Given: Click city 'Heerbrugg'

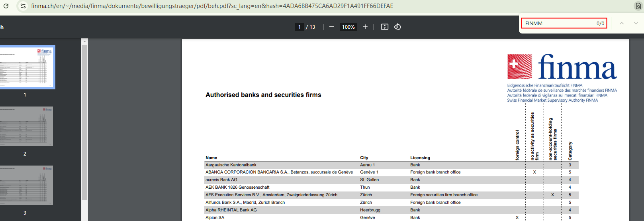Looking at the screenshot, I should pyautogui.click(x=370, y=210).
